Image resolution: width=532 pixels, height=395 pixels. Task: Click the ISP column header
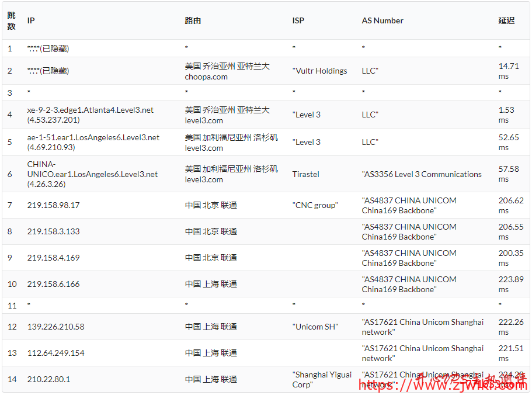click(298, 20)
